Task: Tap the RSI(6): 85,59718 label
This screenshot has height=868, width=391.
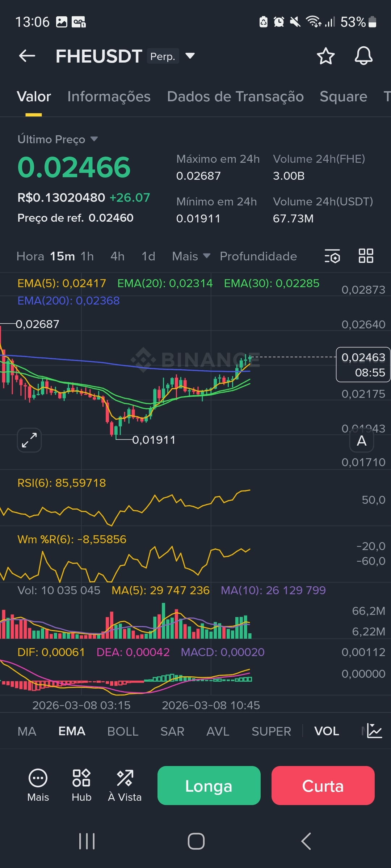Action: point(62,483)
